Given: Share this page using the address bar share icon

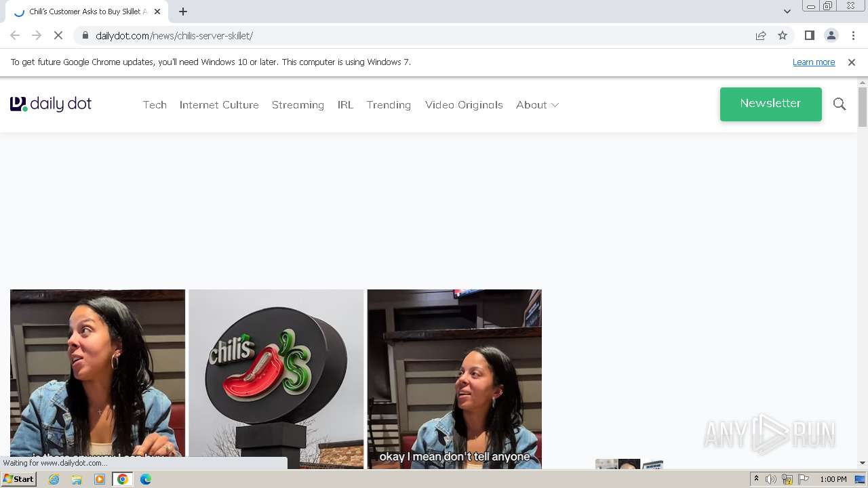Looking at the screenshot, I should click(761, 35).
